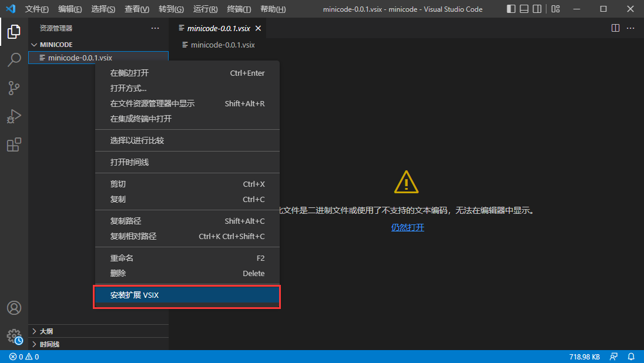Open the 终端(T) menu
The height and width of the screenshot is (363, 644).
coord(239,9)
